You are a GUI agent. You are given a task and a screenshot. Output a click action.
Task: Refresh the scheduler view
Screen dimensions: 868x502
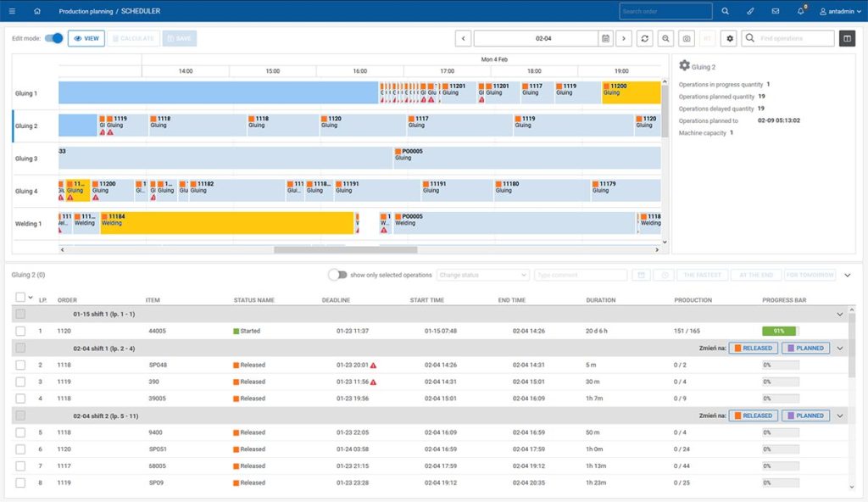tap(645, 38)
